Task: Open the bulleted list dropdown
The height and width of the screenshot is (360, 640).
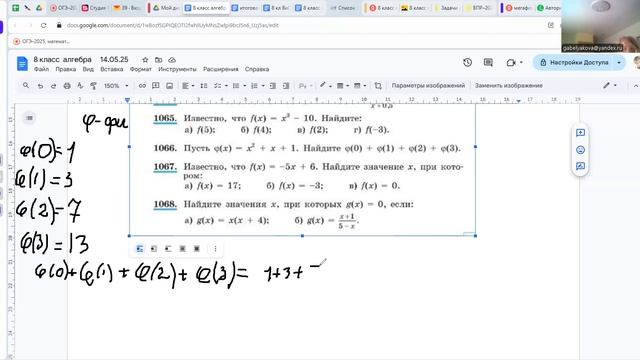Action: pyautogui.click(x=239, y=86)
